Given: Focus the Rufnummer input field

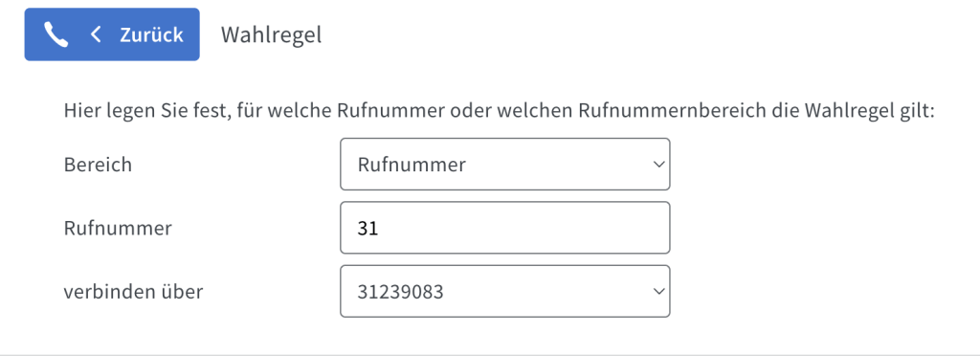Looking at the screenshot, I should click(x=505, y=228).
